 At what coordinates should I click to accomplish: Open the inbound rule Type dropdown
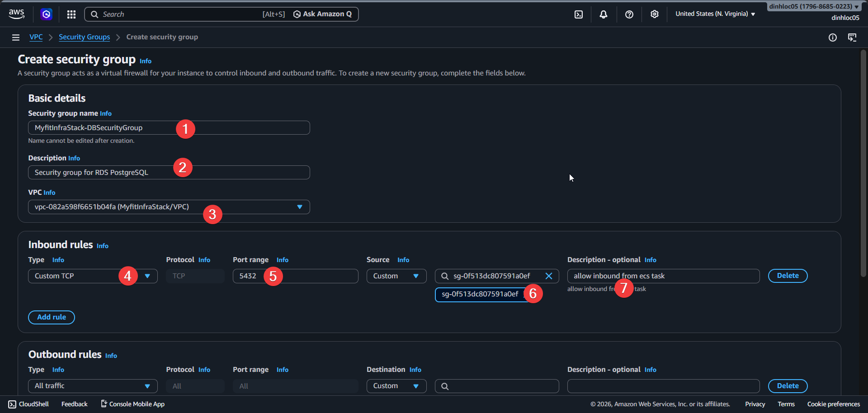tap(147, 276)
